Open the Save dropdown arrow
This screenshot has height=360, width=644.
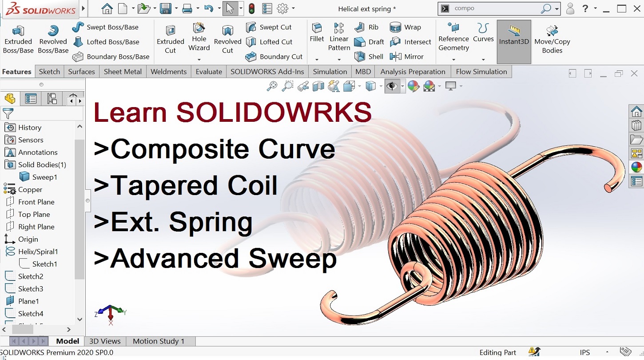tap(176, 8)
